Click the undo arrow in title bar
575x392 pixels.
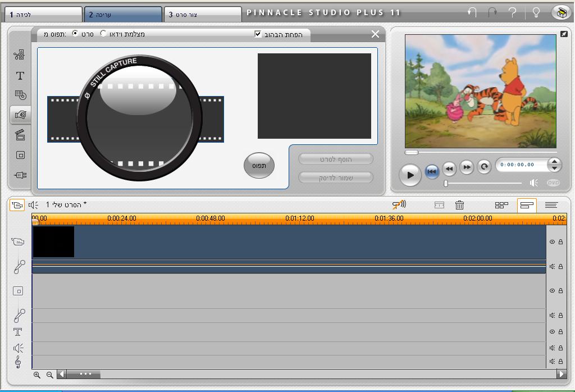coord(472,12)
